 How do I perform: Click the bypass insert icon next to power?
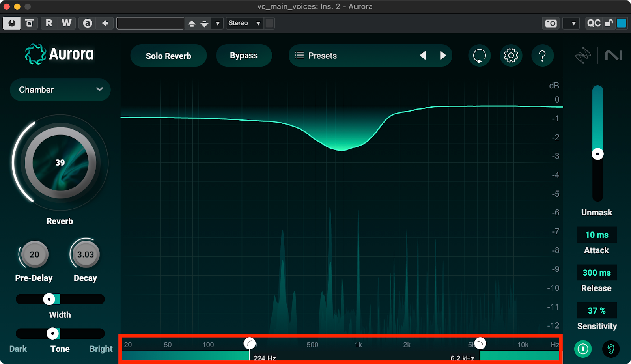tap(29, 23)
